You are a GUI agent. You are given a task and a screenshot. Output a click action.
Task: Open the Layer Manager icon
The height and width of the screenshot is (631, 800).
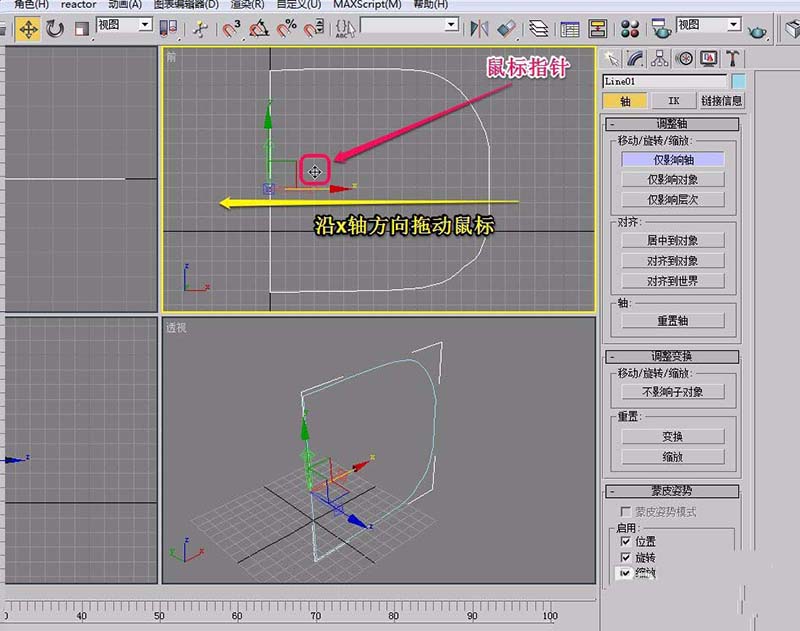(538, 29)
